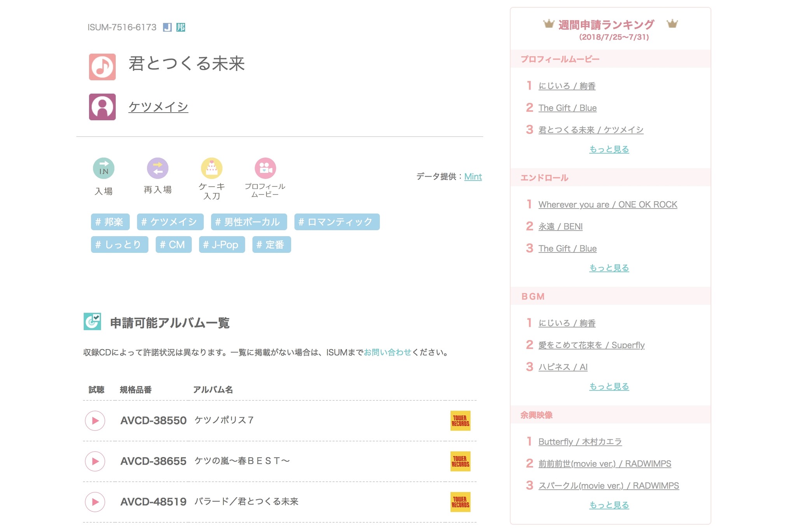Open ハピネス / AI ranking link
Screen dimensions: 796x532
click(562, 367)
